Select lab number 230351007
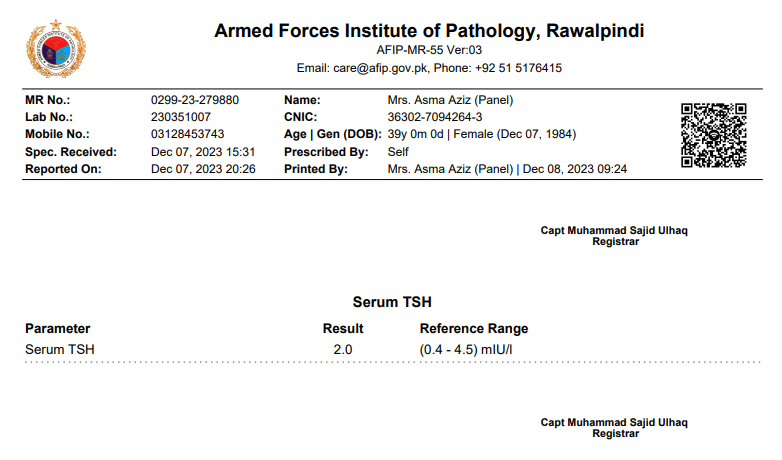 point(181,117)
